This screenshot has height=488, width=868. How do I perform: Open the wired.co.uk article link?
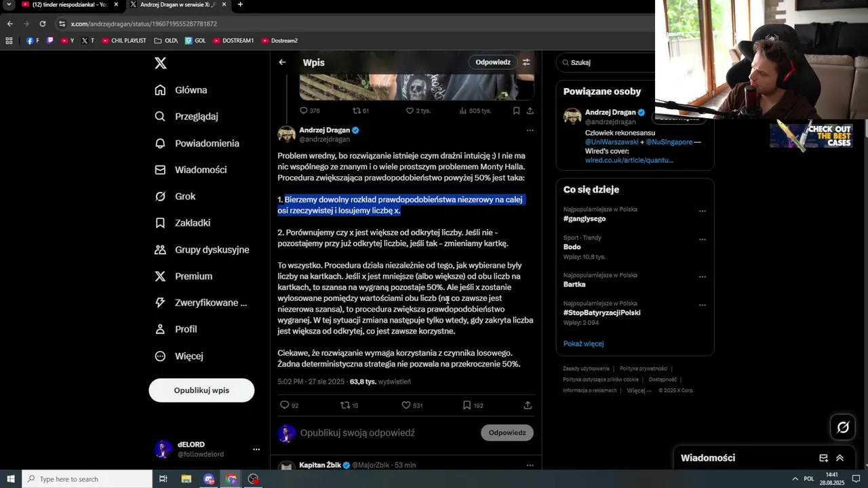tap(629, 161)
